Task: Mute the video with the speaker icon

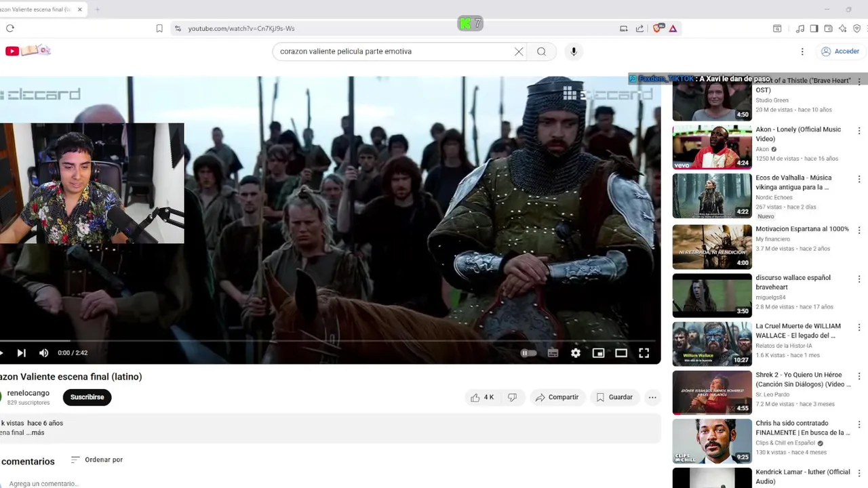Action: (x=44, y=353)
